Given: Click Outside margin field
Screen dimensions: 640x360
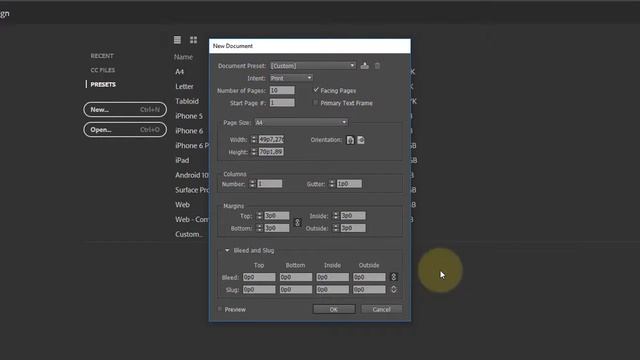Looking at the screenshot, I should [x=353, y=228].
